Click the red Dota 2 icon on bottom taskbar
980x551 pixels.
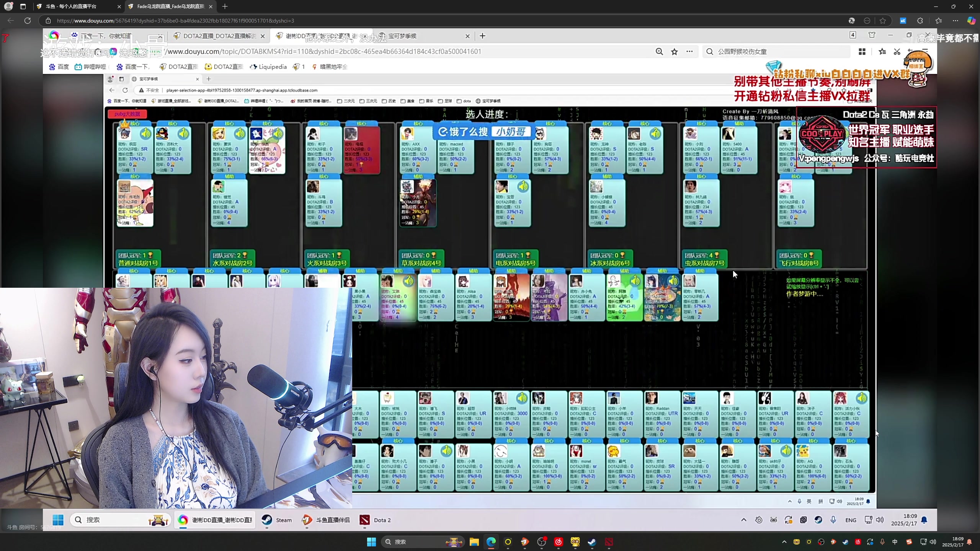pos(609,542)
